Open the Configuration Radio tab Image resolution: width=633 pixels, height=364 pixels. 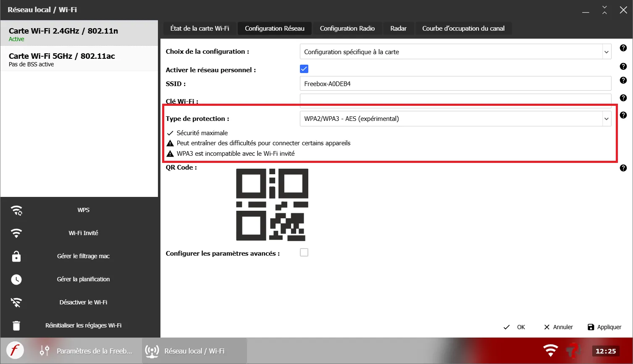[x=347, y=29]
